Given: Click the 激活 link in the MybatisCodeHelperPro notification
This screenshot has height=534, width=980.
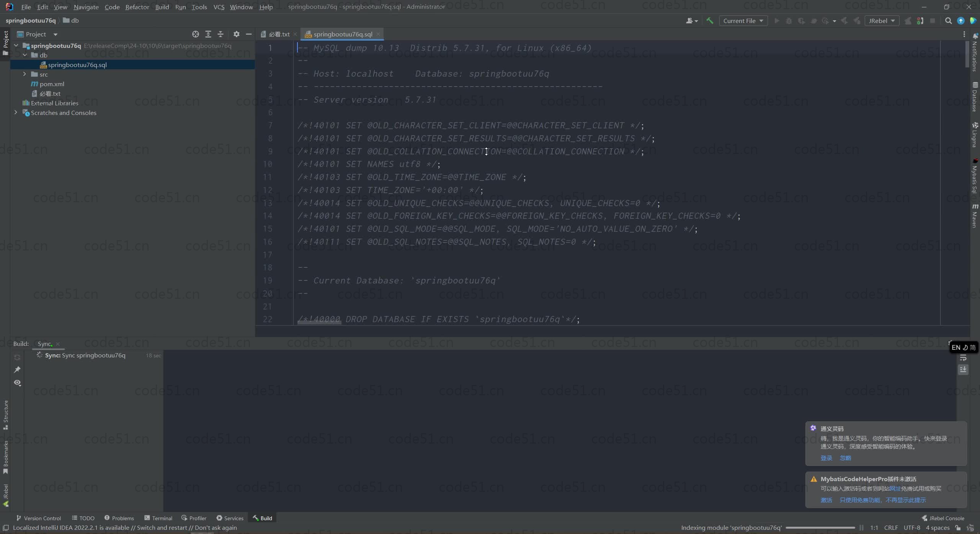Looking at the screenshot, I should coord(826,500).
